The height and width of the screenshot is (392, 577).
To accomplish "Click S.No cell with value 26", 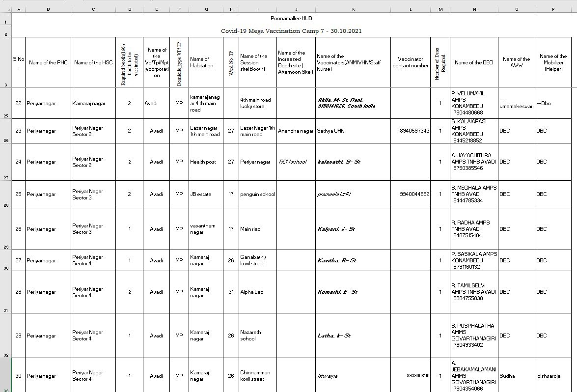I will coord(18,229).
